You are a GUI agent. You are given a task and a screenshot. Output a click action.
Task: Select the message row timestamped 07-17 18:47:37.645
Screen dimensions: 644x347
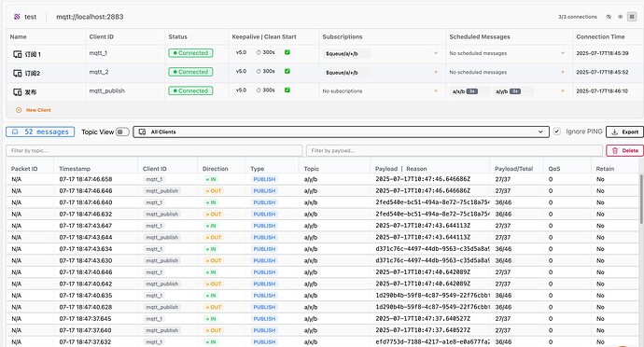pos(322,319)
